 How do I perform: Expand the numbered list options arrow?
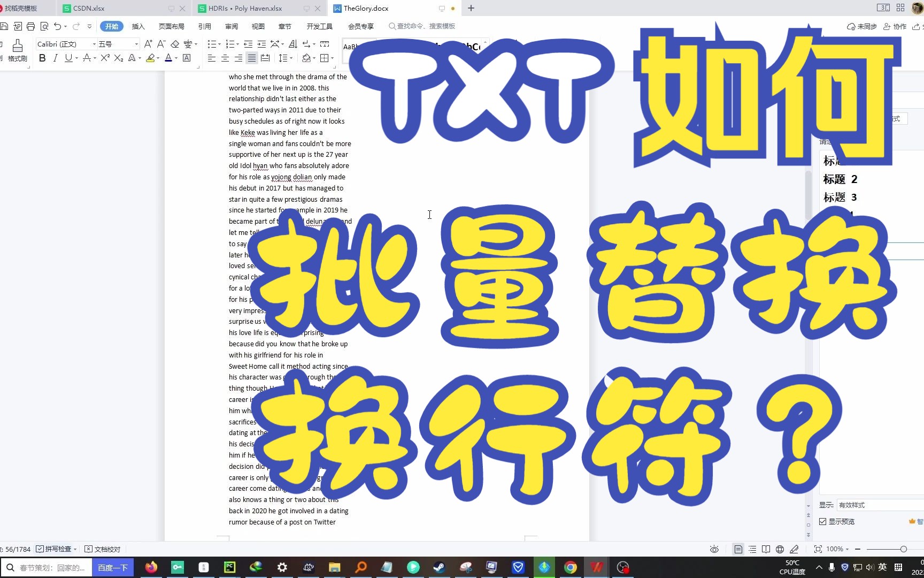click(x=237, y=44)
